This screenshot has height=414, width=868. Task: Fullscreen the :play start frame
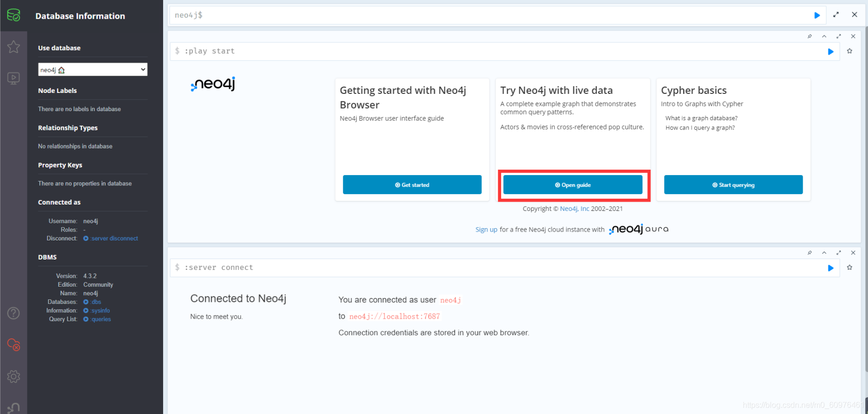pyautogui.click(x=839, y=36)
